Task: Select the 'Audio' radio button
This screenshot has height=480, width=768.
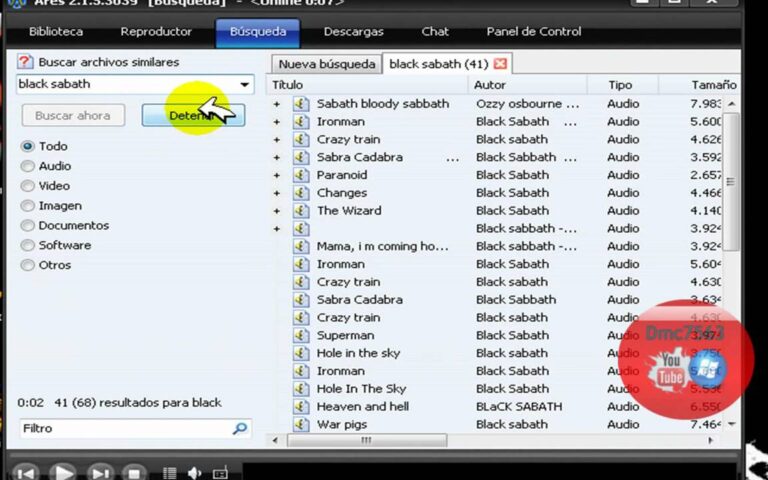Action: point(28,166)
